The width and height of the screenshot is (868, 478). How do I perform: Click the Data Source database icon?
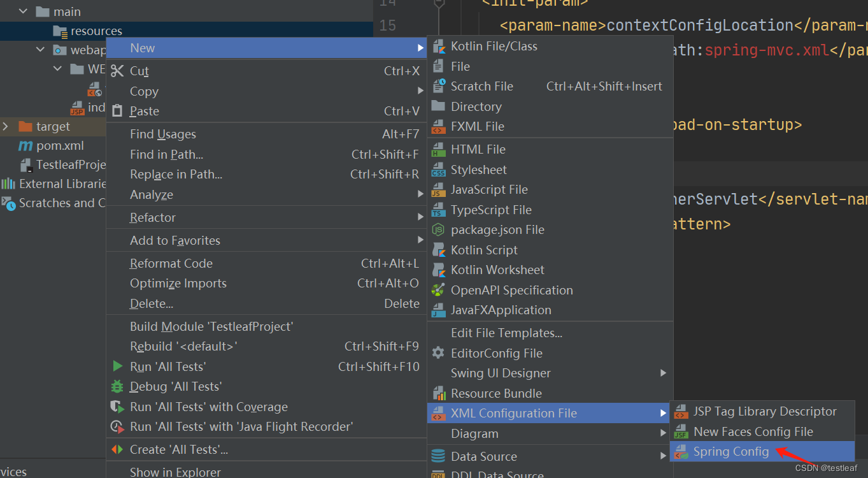438,456
